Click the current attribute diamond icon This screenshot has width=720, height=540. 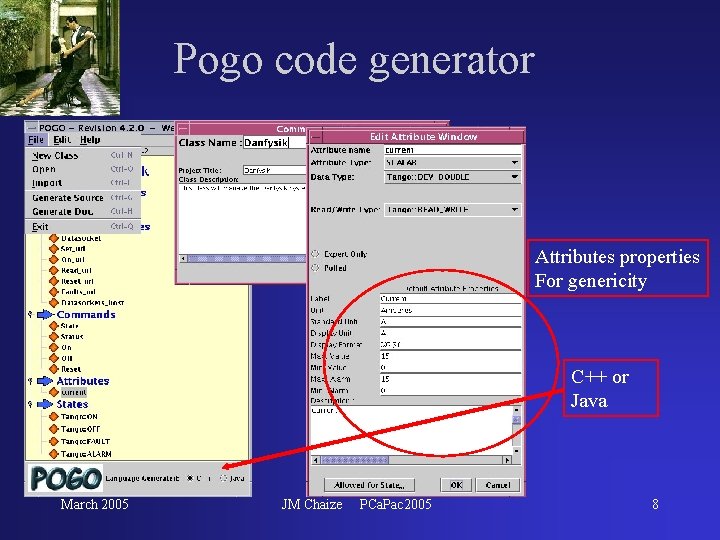click(54, 392)
